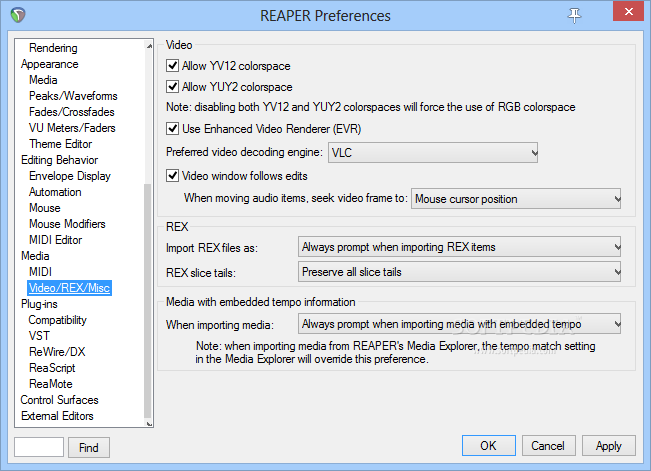Open When importing media dropdown
The image size is (651, 471).
pyautogui.click(x=460, y=324)
